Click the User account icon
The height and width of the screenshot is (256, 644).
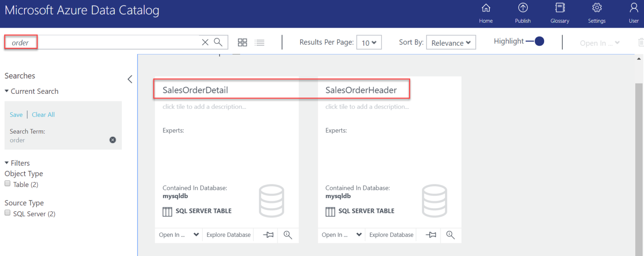pyautogui.click(x=634, y=13)
